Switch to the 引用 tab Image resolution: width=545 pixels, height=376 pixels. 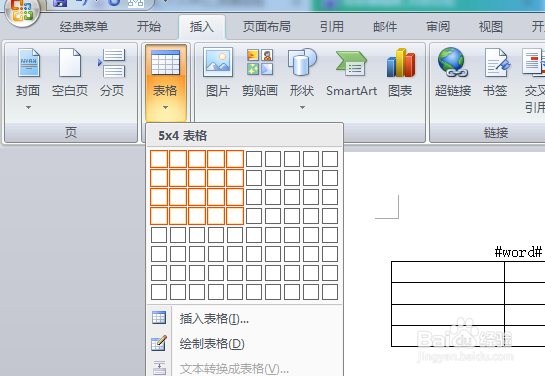[332, 27]
